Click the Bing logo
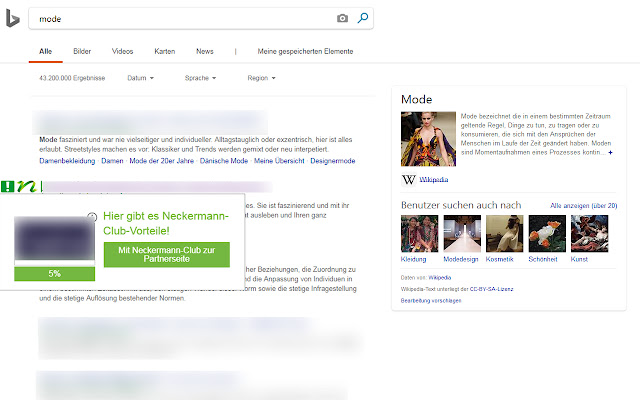Screen dimensions: 640x400 13,18
